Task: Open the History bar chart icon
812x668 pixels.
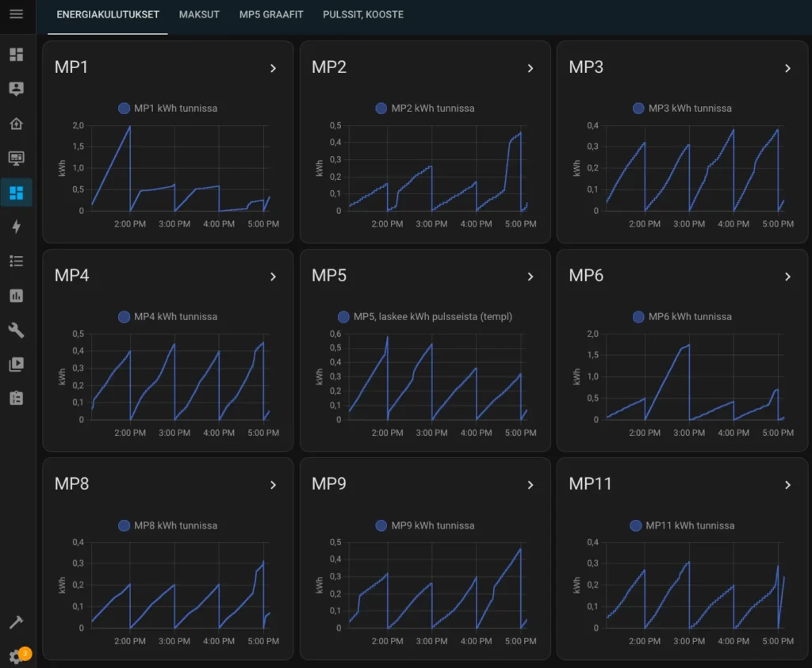Action: point(16,296)
